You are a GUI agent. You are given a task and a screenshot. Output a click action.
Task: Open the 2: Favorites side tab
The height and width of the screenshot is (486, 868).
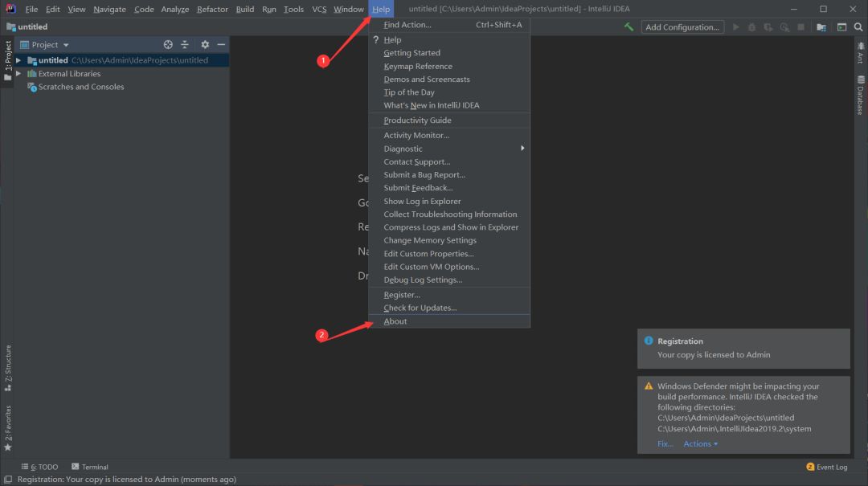click(8, 428)
